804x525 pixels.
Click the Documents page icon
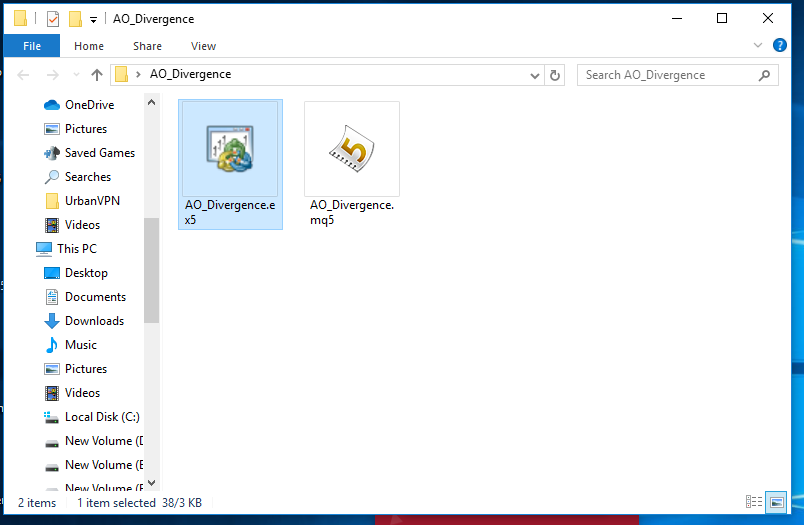pos(52,297)
